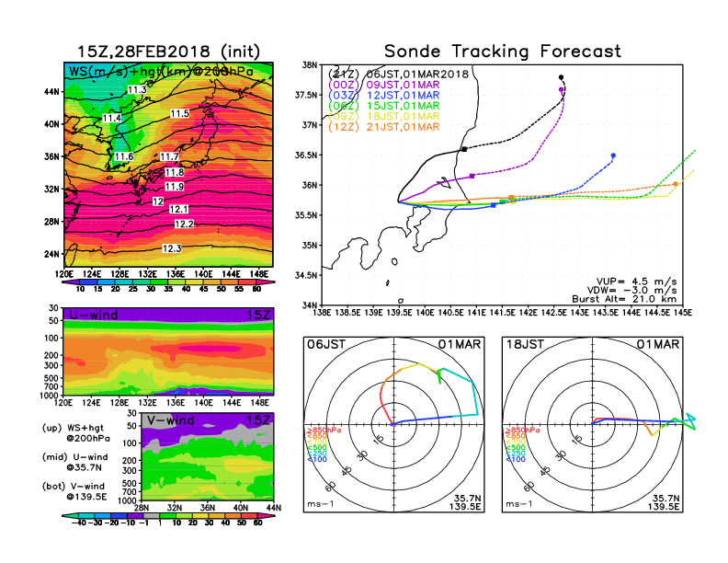
Task: Click the '(up) WS+hgt @200hPa' caption
Action: pyautogui.click(x=75, y=432)
